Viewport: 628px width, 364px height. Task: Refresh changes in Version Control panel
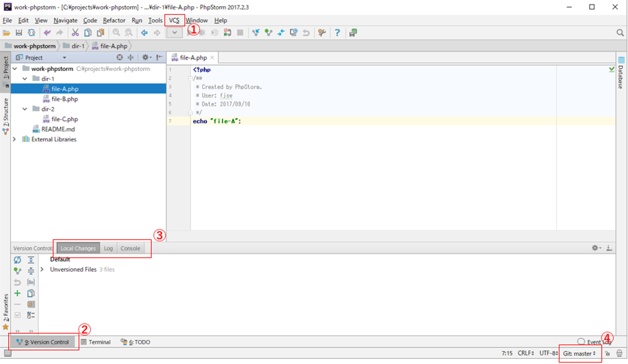[17, 260]
